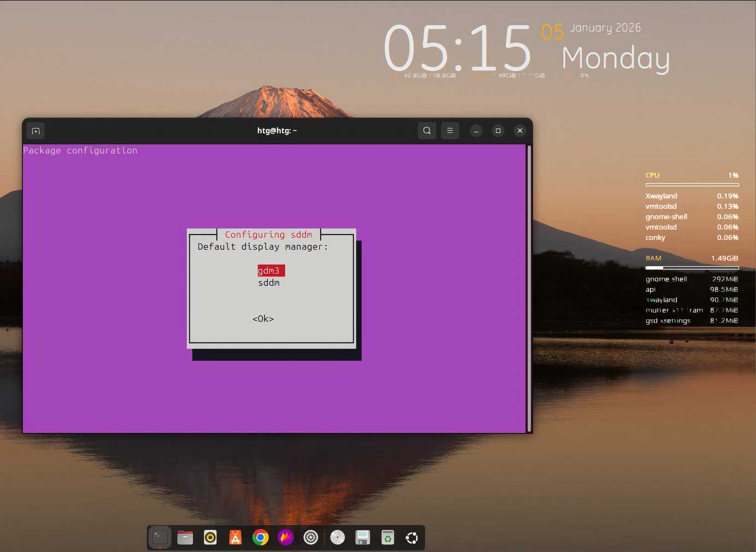Viewport: 756px width, 552px height.
Task: Launch Google Chrome from the dock
Action: 261,537
